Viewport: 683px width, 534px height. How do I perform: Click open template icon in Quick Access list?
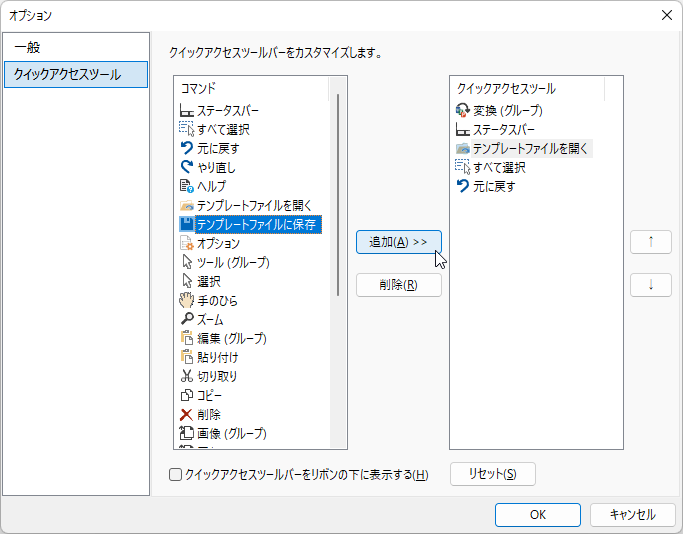tap(463, 149)
